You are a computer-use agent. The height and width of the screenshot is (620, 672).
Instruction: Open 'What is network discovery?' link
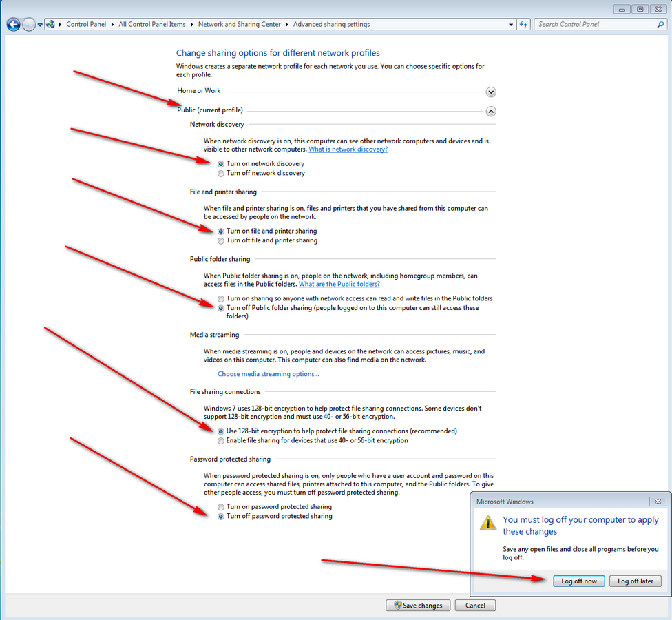pos(348,149)
